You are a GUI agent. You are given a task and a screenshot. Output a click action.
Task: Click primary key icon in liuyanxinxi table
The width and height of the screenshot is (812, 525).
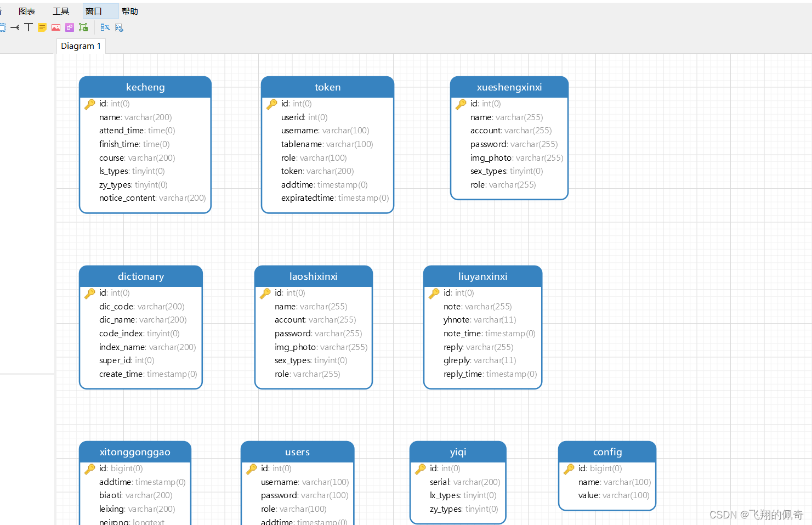(434, 293)
